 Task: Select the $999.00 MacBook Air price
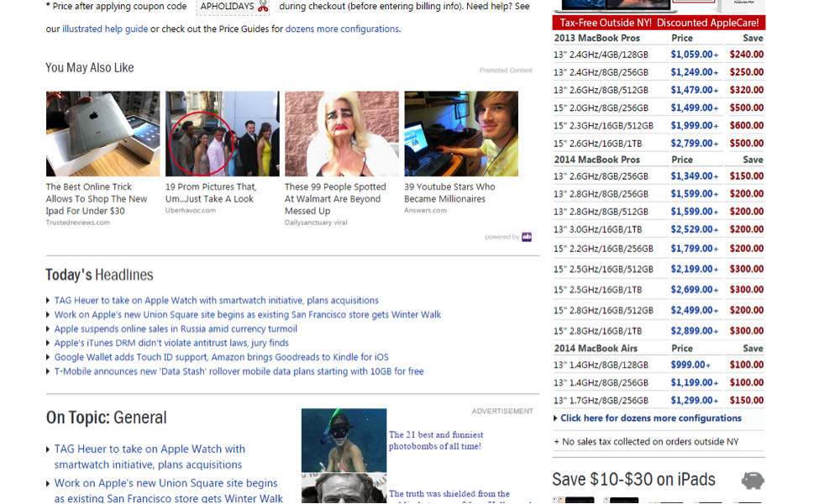(690, 365)
